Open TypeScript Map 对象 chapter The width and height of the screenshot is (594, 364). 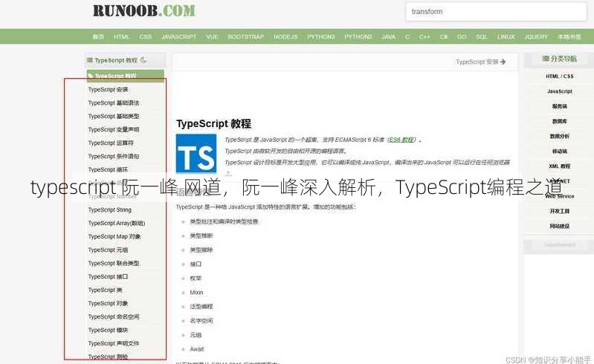114,236
